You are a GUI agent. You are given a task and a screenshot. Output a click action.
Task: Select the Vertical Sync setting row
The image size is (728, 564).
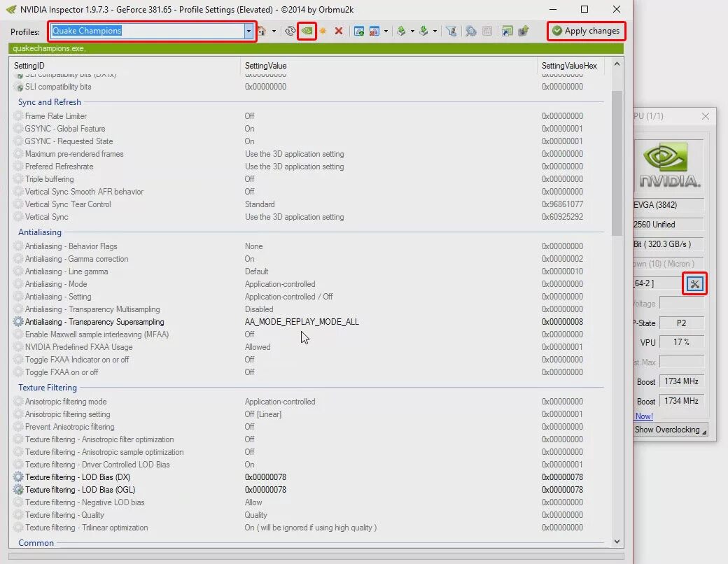click(307, 216)
